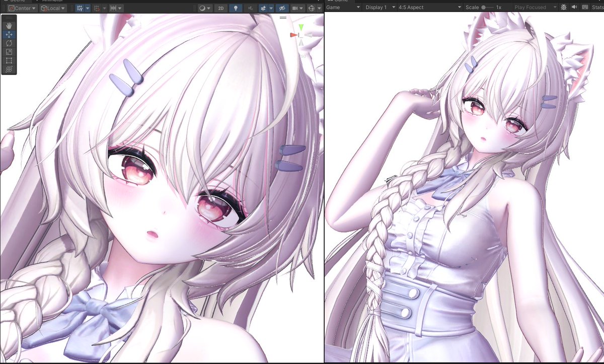Open the Game view mode dropdown

tap(343, 8)
